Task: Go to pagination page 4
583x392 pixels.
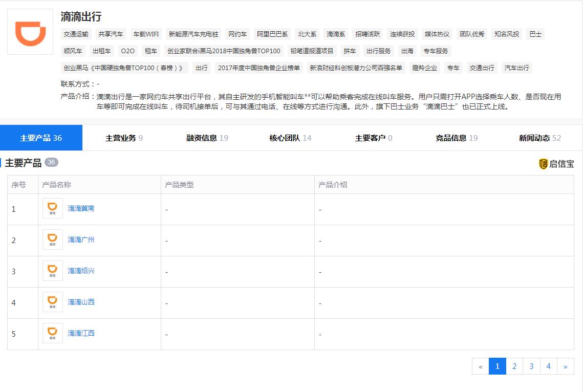Action: pyautogui.click(x=548, y=366)
